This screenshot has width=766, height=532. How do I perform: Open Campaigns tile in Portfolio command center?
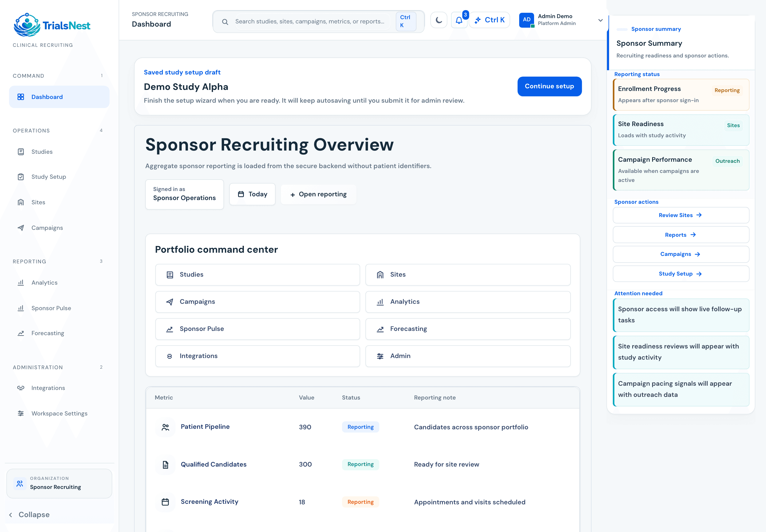click(x=257, y=302)
